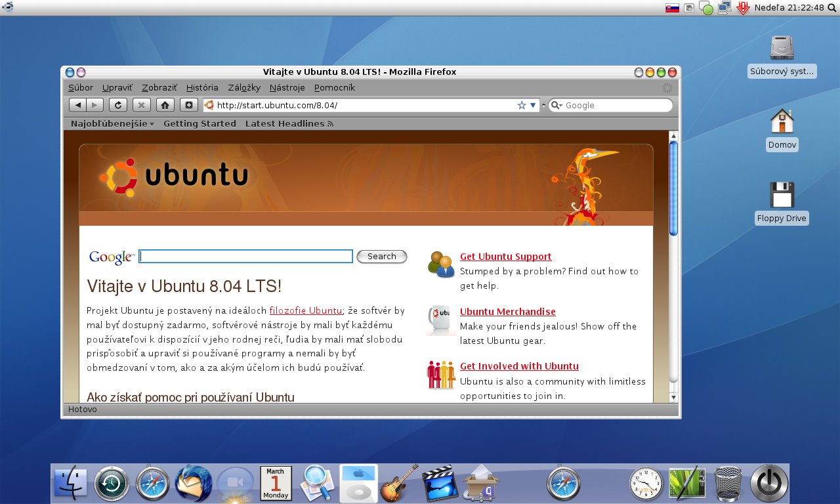Open the clipboard manager tray icon
This screenshot has width=840, height=504.
coord(689,8)
